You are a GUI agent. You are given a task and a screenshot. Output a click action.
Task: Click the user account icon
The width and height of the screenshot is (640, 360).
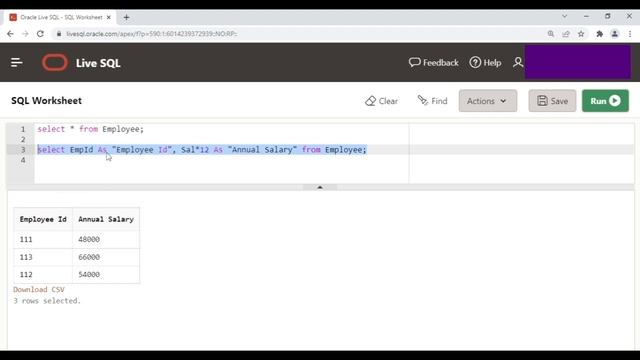click(x=518, y=62)
